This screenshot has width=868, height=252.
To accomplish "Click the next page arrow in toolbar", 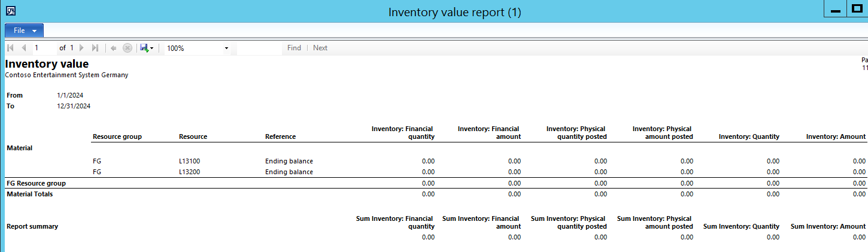I will pyautogui.click(x=81, y=48).
